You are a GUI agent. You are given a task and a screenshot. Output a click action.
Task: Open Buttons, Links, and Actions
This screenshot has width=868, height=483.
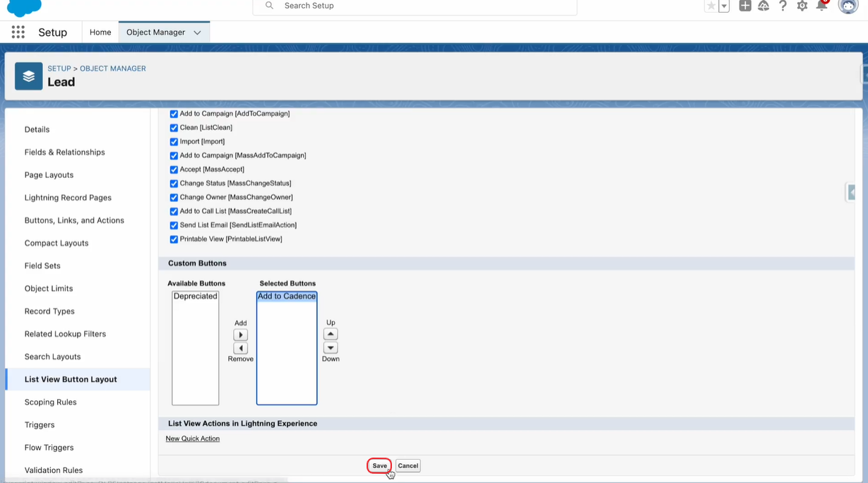(x=74, y=220)
